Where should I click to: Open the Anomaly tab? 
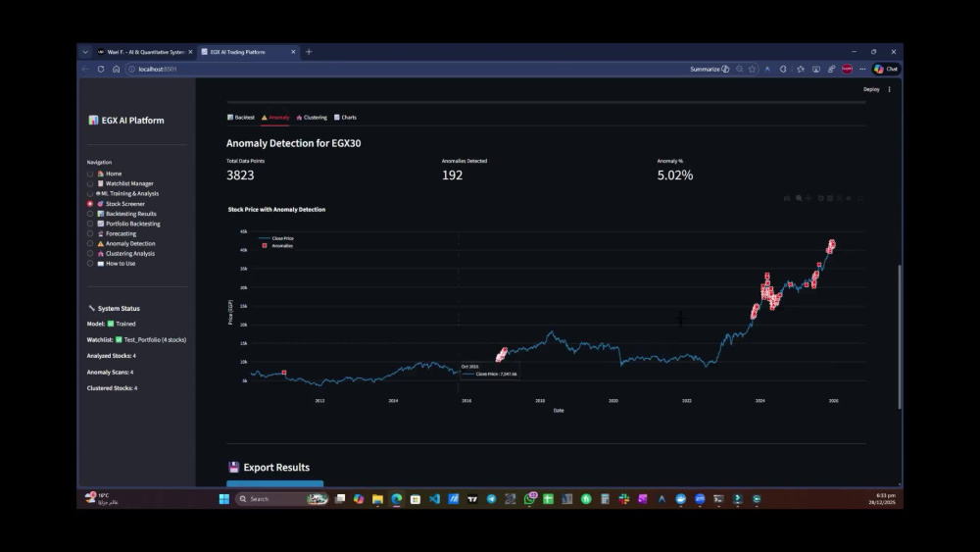pyautogui.click(x=275, y=118)
